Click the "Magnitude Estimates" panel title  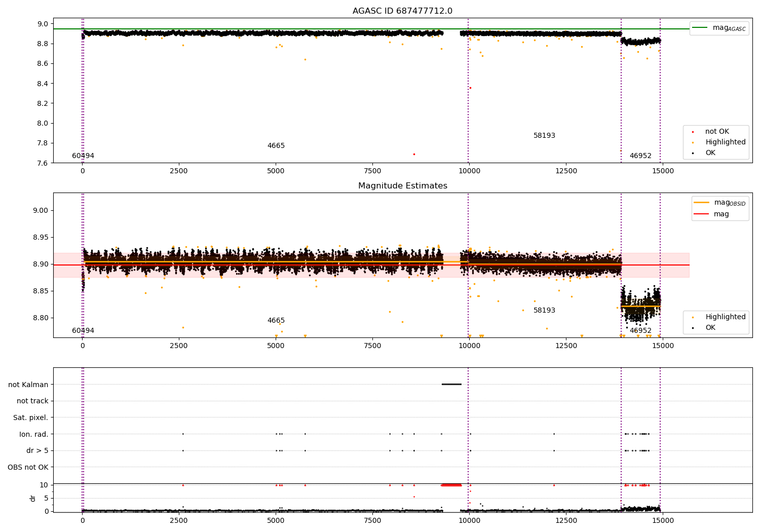tap(402, 186)
